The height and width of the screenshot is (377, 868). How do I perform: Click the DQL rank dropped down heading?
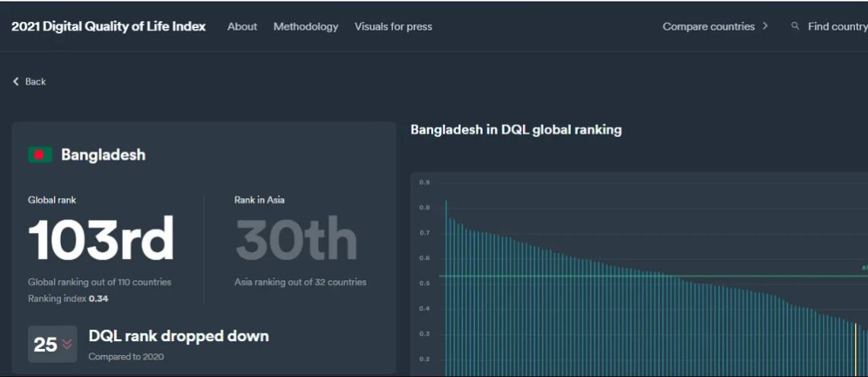[x=178, y=336]
